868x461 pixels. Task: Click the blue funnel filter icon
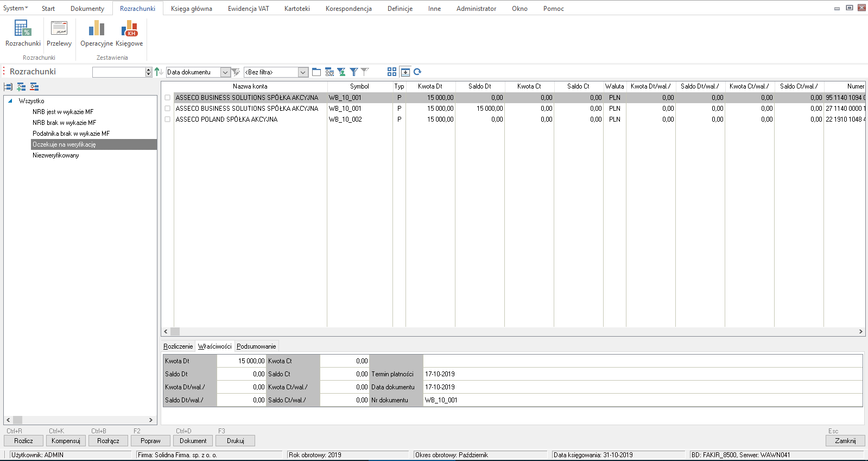pyautogui.click(x=354, y=72)
